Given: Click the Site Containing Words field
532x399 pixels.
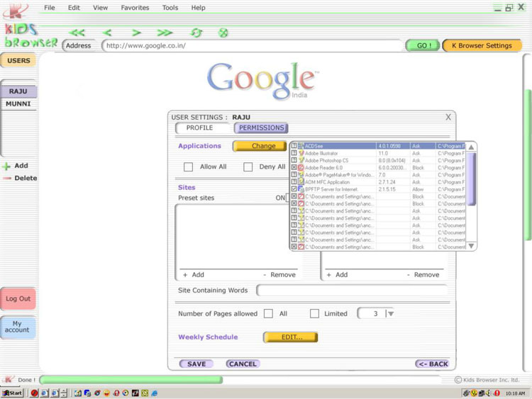Looking at the screenshot, I should (351, 291).
